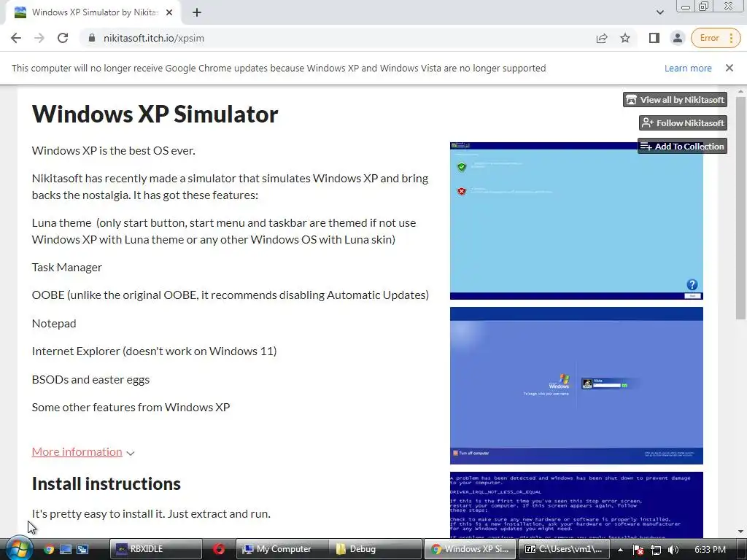Image resolution: width=747 pixels, height=560 pixels.
Task: Click Follow Nikitasoft button
Action: point(683,122)
